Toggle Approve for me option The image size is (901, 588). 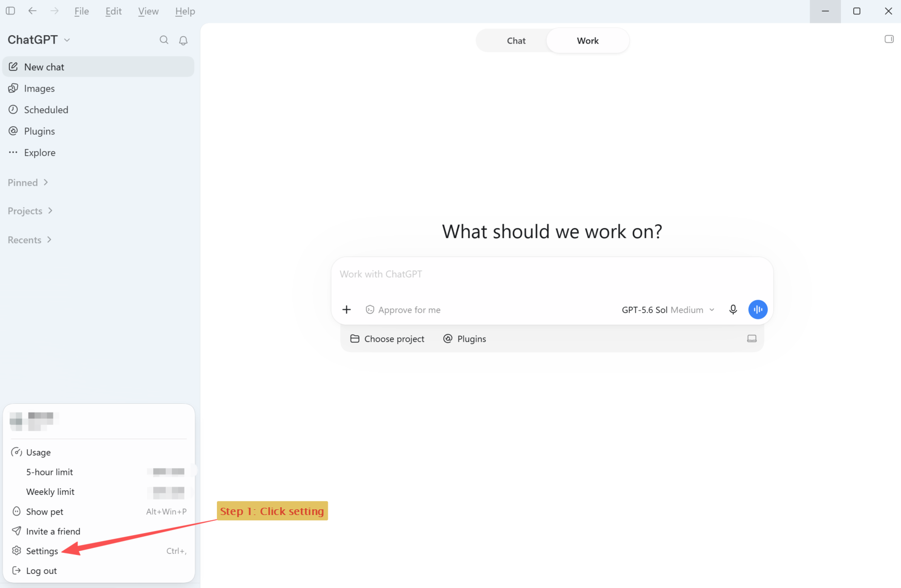[x=403, y=310]
